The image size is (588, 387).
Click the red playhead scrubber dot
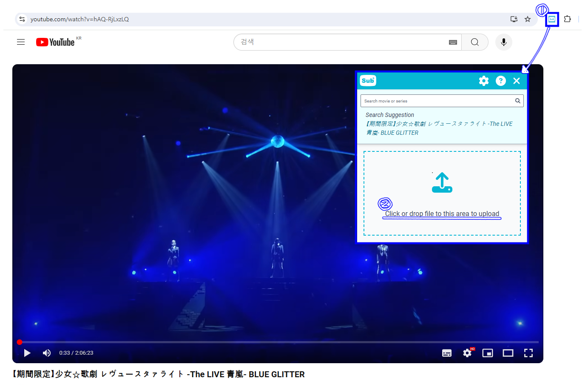click(20, 342)
